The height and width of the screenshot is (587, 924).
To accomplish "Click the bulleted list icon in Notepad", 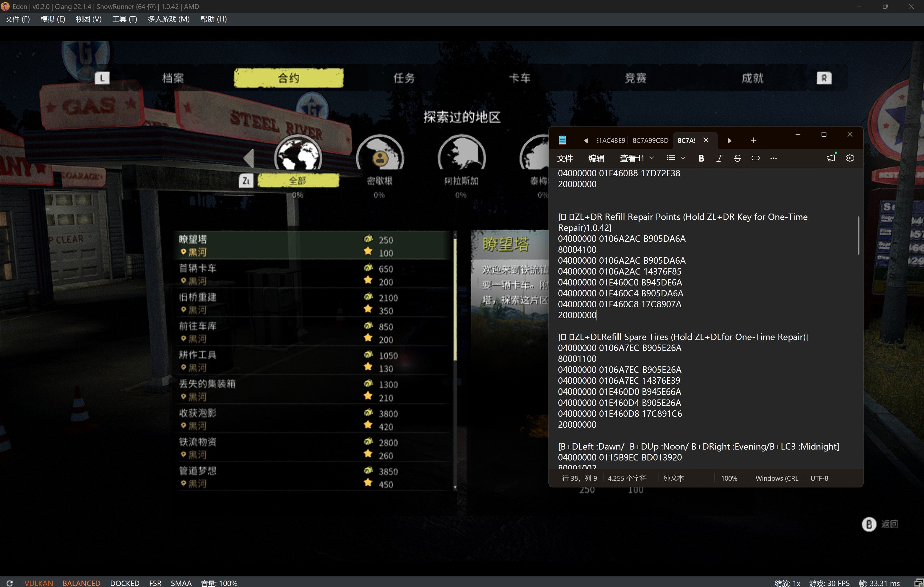I will [671, 158].
